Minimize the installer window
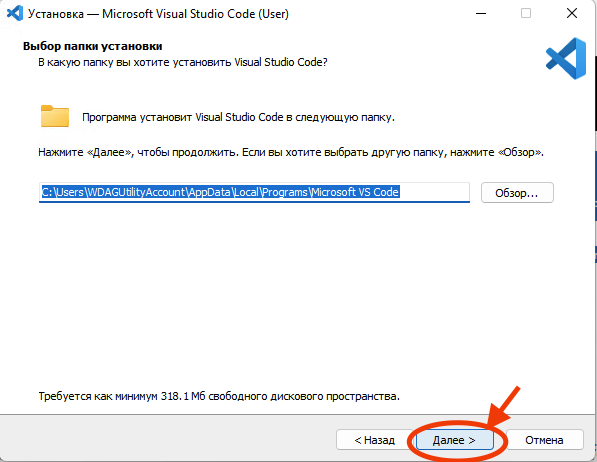The image size is (597, 462). point(481,13)
